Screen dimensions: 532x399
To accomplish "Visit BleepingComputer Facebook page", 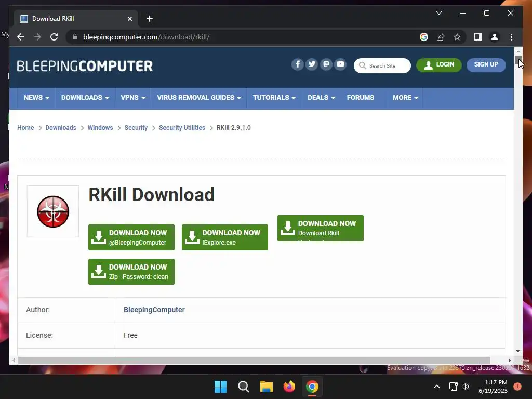I will click(x=297, y=64).
